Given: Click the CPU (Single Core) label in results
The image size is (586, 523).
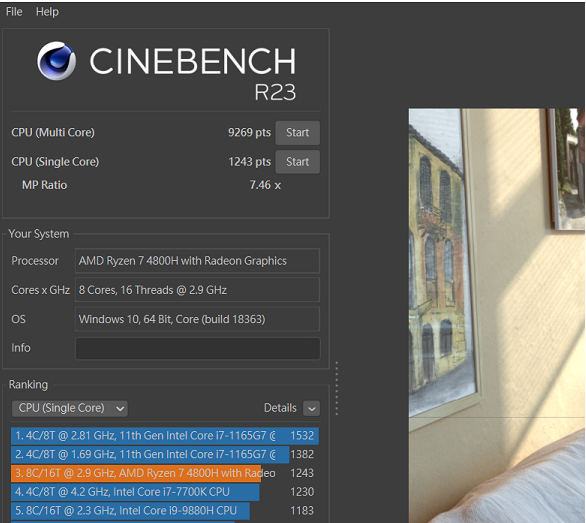Looking at the screenshot, I should coord(55,161).
